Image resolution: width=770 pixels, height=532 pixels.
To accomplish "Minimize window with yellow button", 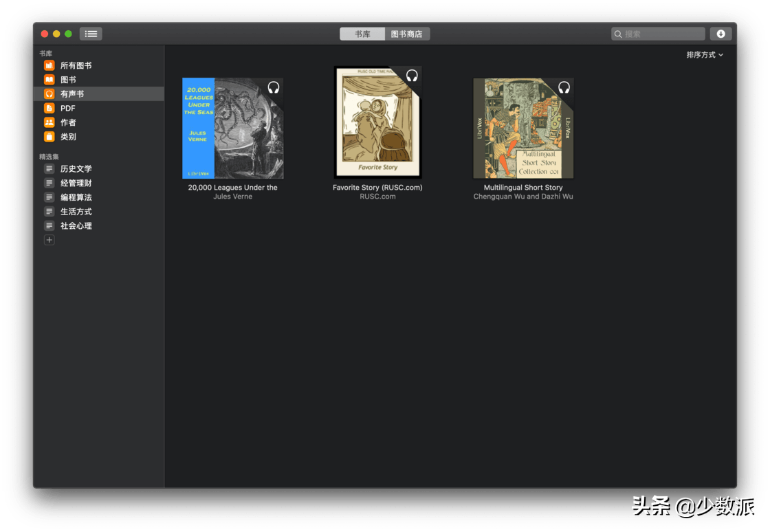I will [56, 34].
